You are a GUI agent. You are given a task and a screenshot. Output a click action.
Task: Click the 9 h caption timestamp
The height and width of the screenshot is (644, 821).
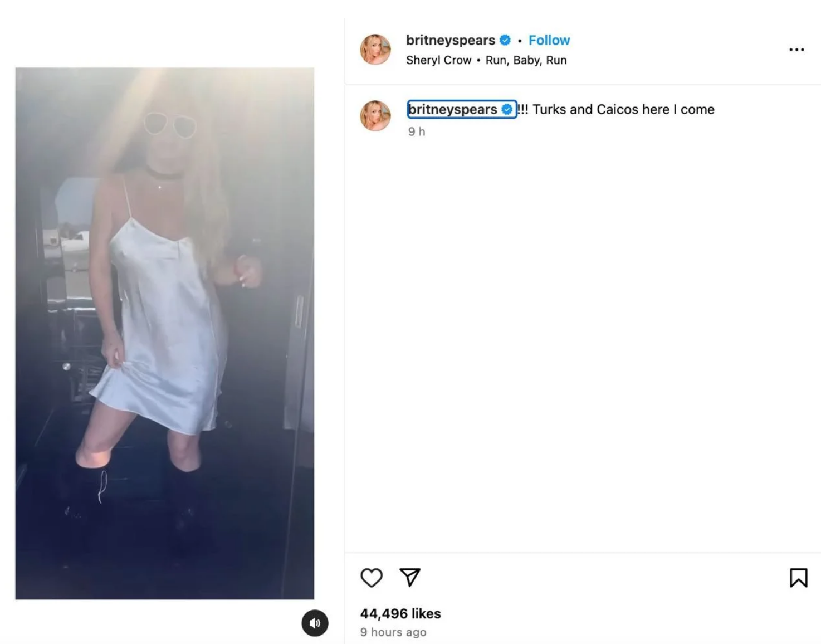[x=417, y=131]
